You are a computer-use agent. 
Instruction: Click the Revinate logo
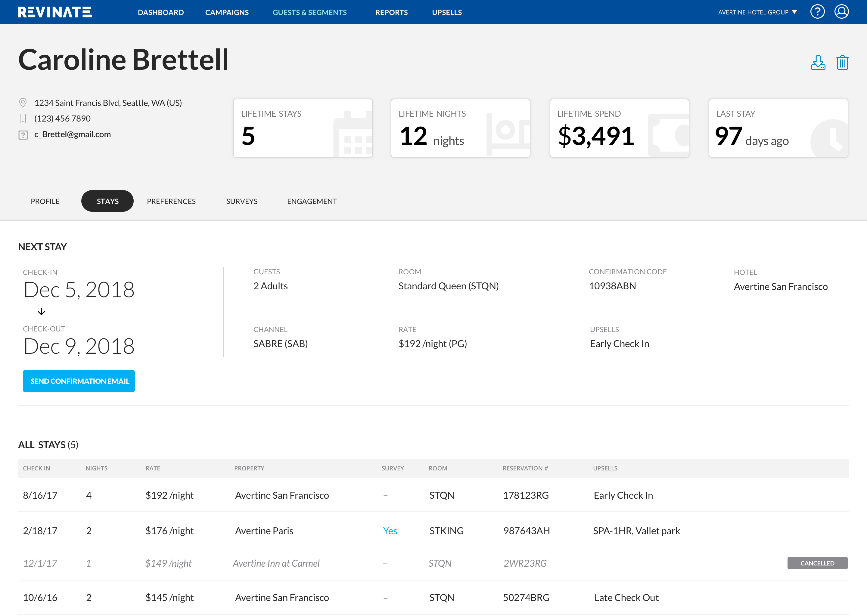[x=55, y=12]
